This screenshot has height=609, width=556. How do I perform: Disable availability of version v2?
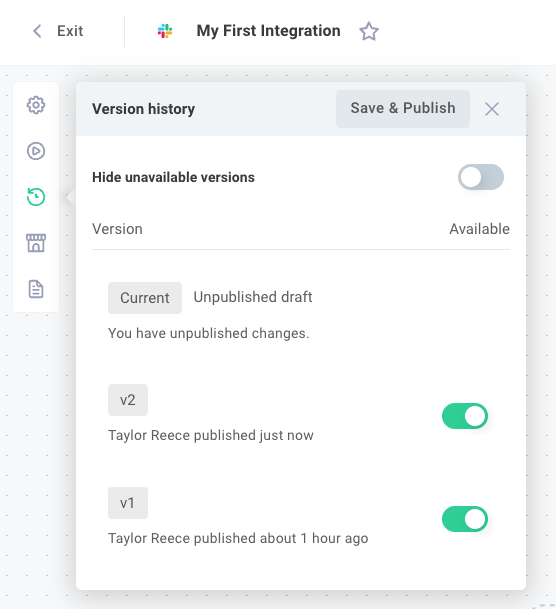465,416
